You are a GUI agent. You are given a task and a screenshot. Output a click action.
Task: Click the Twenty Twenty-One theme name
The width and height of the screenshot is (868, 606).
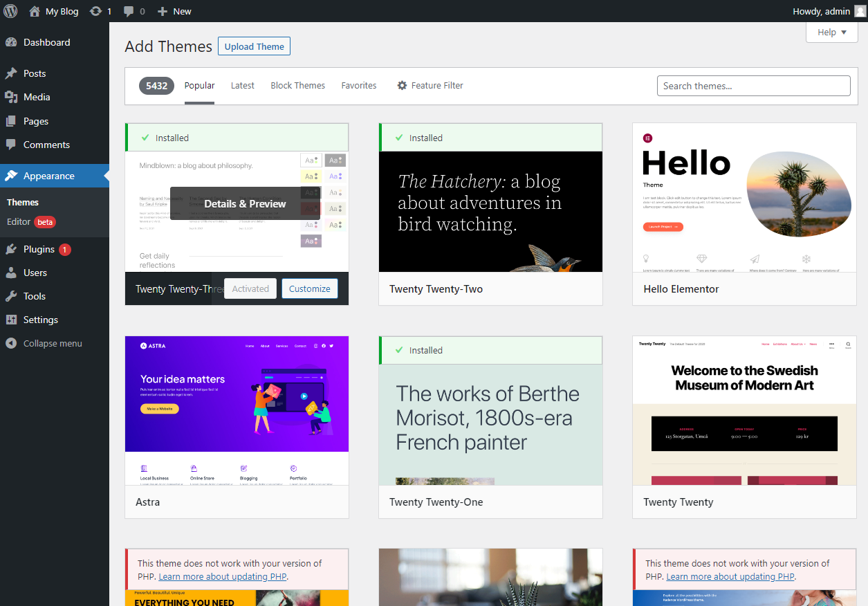pyautogui.click(x=436, y=502)
